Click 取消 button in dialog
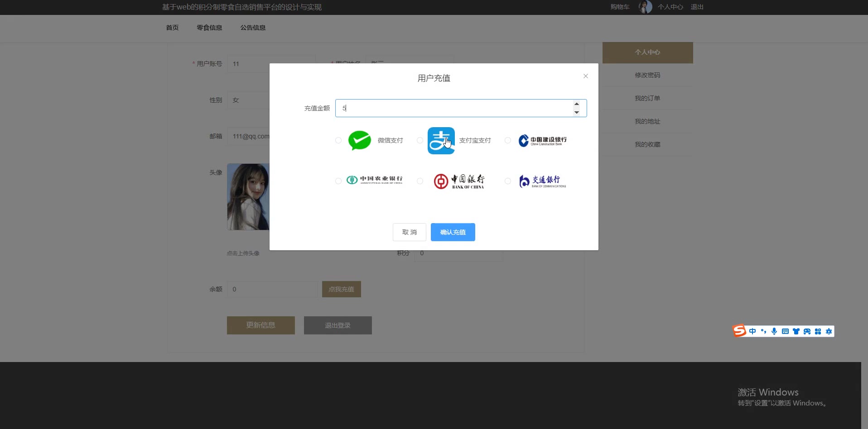The width and height of the screenshot is (868, 429). (410, 232)
